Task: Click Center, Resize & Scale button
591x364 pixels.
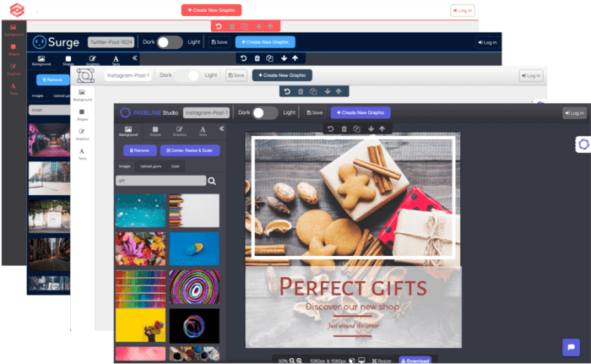Action: coord(190,150)
